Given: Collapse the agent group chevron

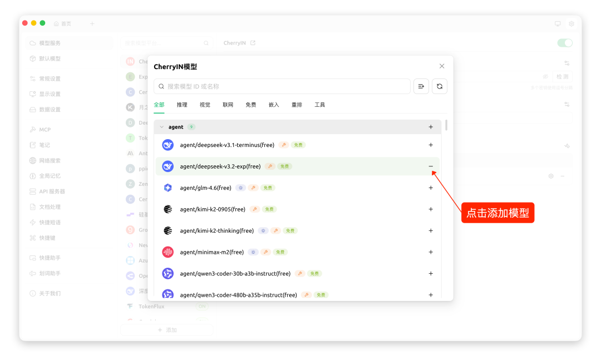Looking at the screenshot, I should 161,127.
